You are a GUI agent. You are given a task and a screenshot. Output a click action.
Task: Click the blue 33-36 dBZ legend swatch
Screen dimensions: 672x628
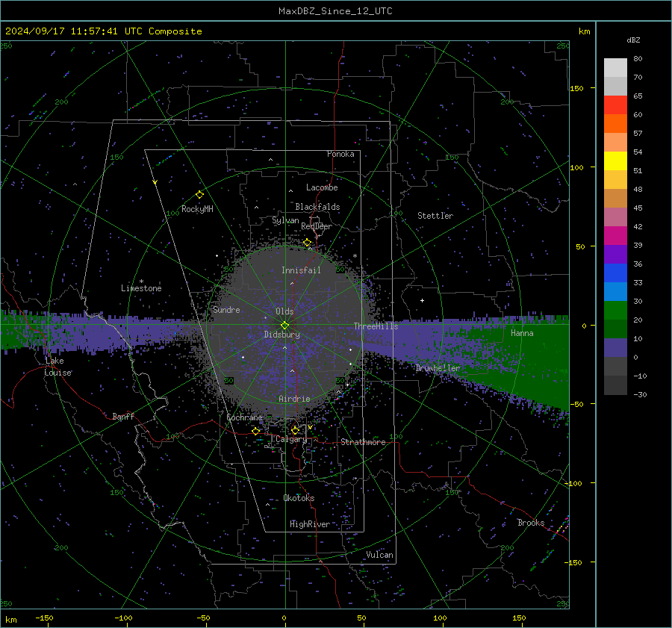(x=615, y=273)
